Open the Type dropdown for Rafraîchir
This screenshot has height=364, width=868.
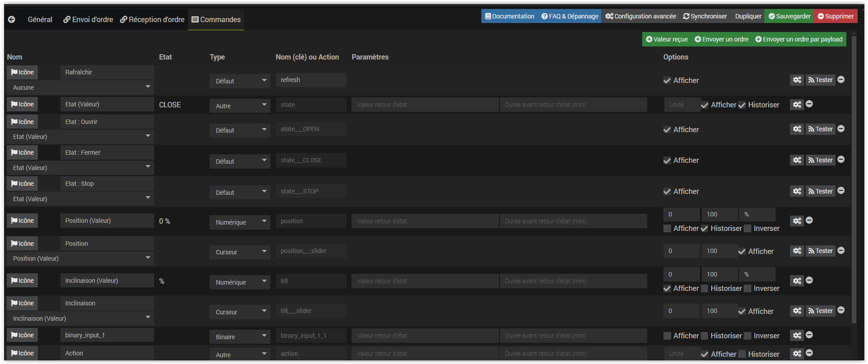tap(239, 81)
